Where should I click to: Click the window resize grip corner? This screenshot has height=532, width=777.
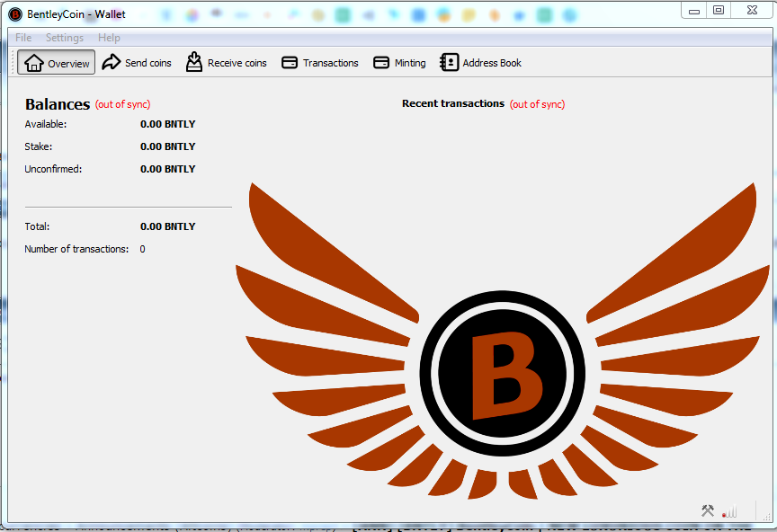766,517
